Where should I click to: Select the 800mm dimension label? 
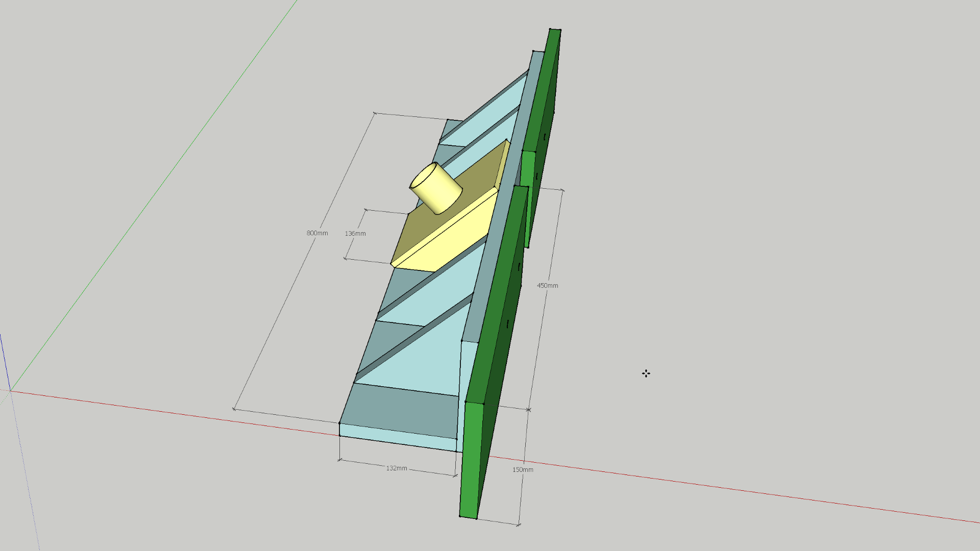[x=317, y=233]
